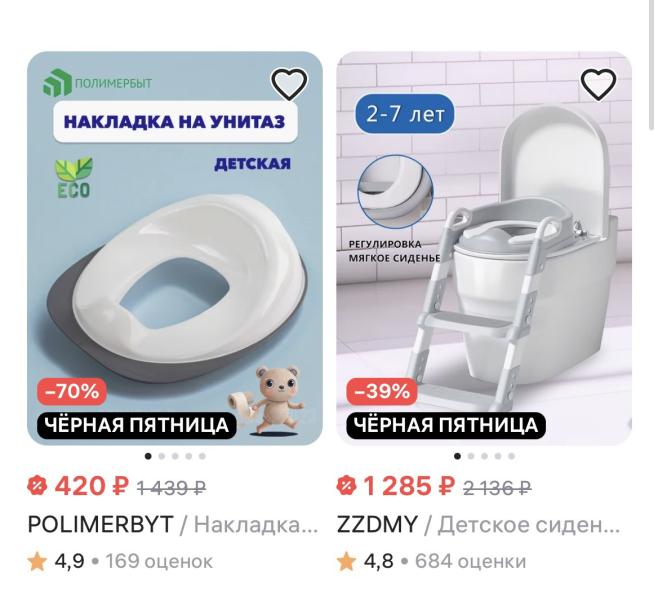The height and width of the screenshot is (600, 658).
Task: Tap discount icon beside 1 285 ₽ price
Action: [347, 487]
